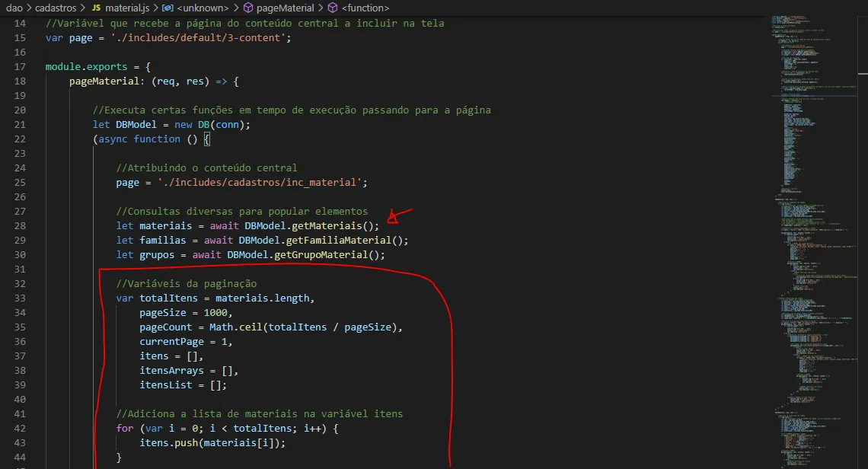The width and height of the screenshot is (868, 469).
Task: Open the dao folder breadcrumb
Action: (14, 8)
